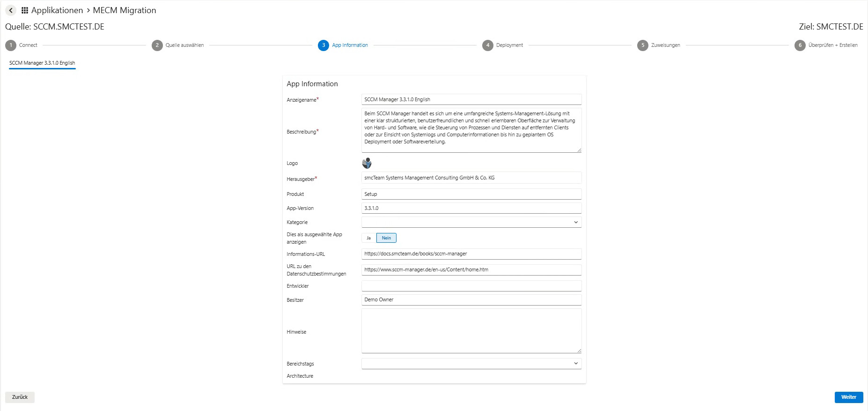Jump to step 4 Deployment
This screenshot has width=868, height=411.
click(503, 45)
